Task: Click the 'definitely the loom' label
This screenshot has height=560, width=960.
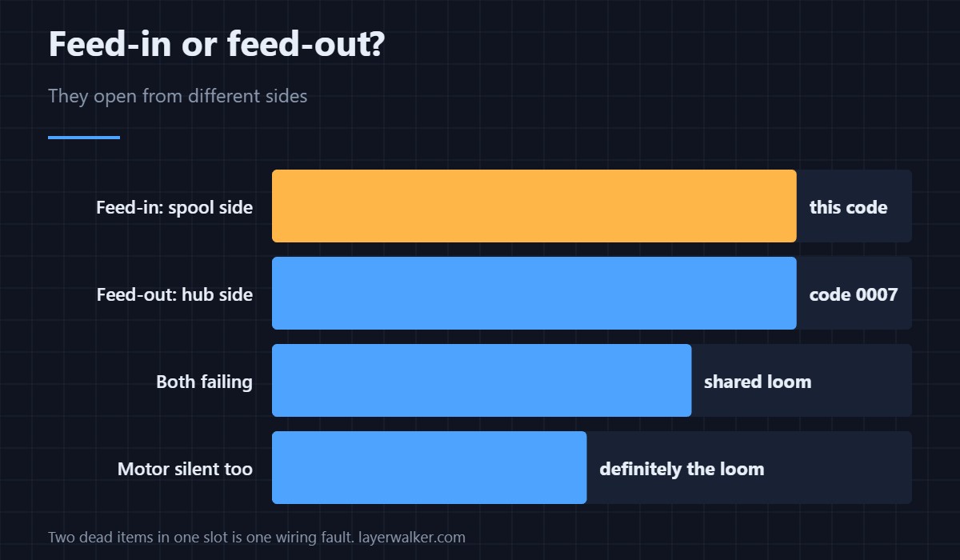Action: point(682,469)
